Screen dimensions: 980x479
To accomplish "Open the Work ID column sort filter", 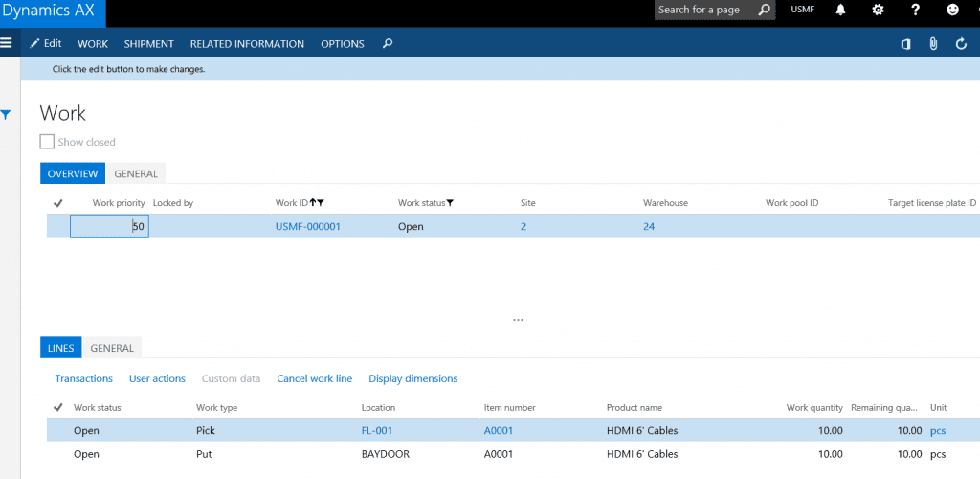I will tap(317, 203).
